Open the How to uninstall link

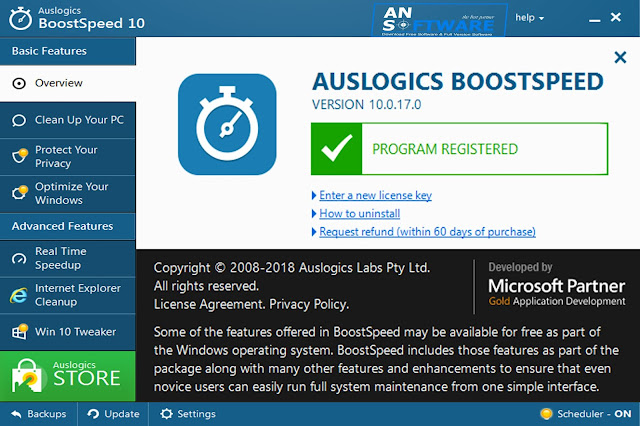[x=360, y=213]
